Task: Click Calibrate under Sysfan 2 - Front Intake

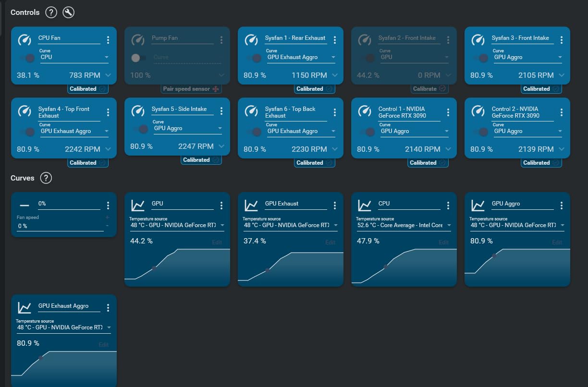Action: (429, 89)
